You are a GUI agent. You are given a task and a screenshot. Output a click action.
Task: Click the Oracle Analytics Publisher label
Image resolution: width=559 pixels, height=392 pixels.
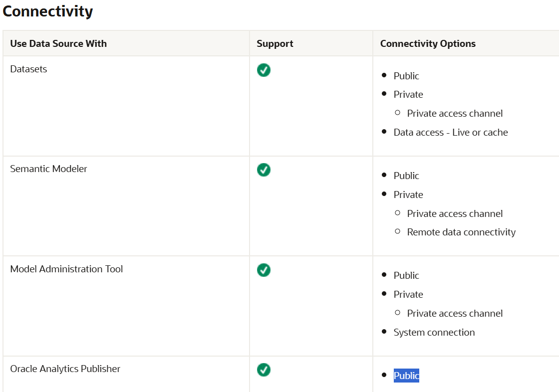[x=65, y=369]
